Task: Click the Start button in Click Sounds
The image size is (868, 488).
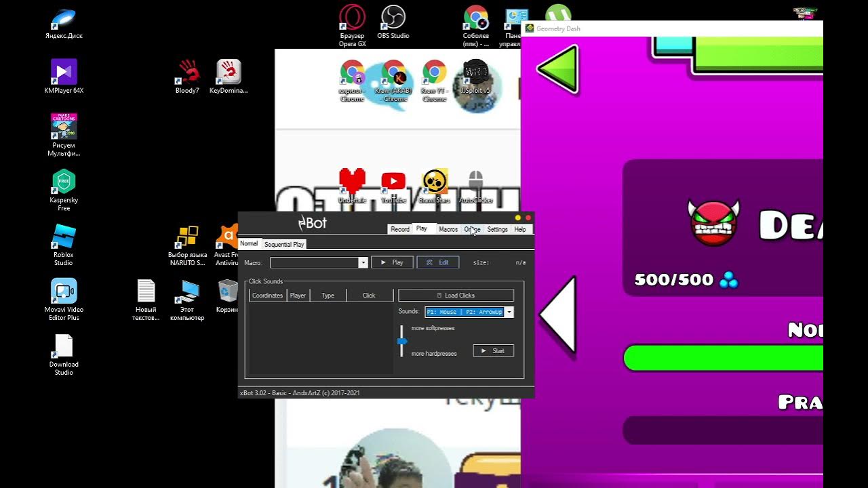Action: tap(493, 350)
